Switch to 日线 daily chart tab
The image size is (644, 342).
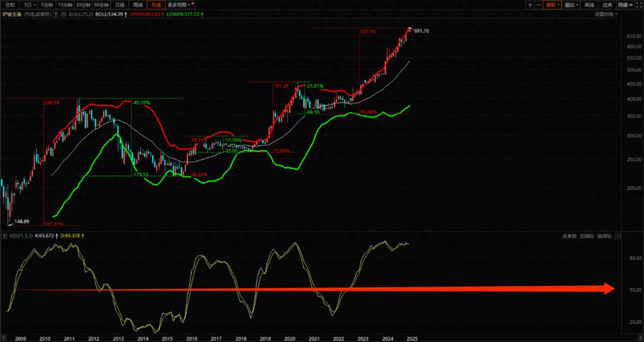click(120, 5)
